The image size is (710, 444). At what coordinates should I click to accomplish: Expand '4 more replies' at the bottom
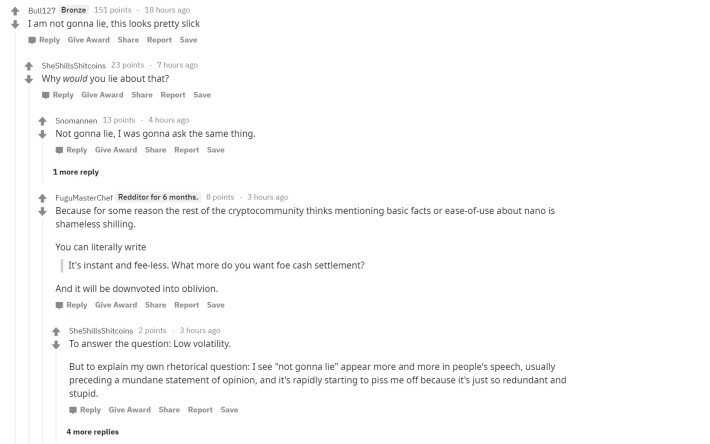92,432
